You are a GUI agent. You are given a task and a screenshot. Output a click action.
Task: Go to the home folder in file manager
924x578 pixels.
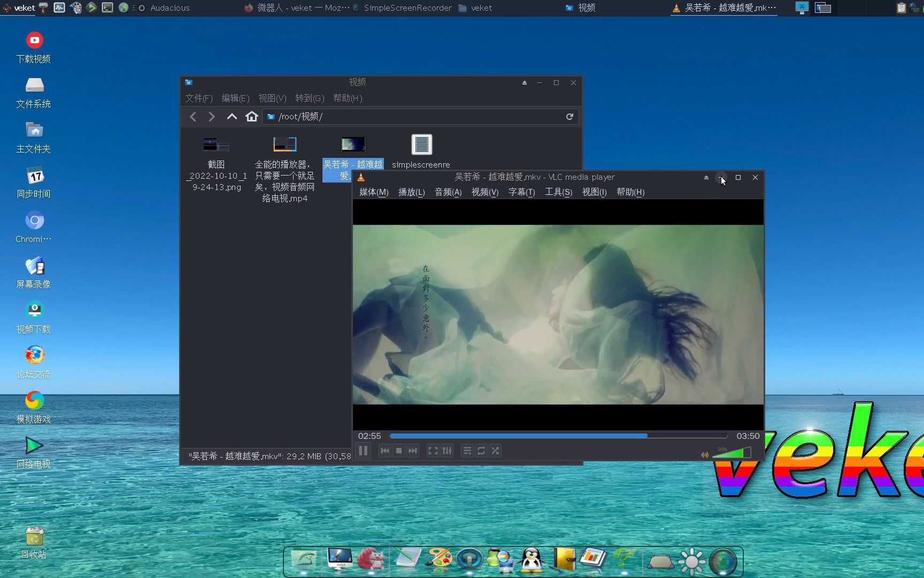252,117
